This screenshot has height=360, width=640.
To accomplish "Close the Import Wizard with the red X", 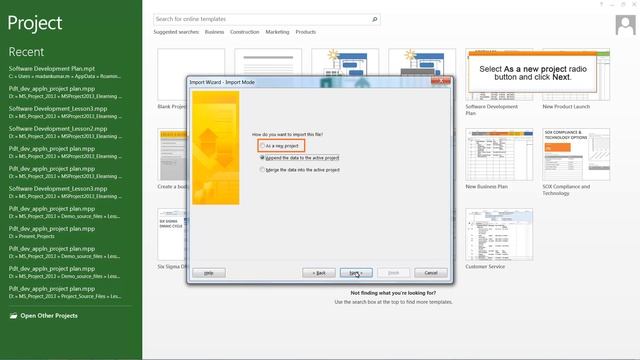I will click(x=441, y=81).
